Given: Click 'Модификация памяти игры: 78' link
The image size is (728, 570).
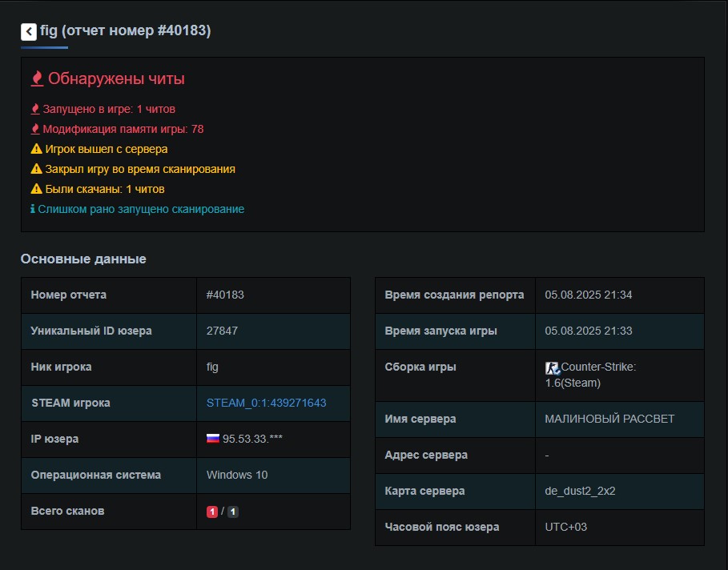Looking at the screenshot, I should 123,129.
